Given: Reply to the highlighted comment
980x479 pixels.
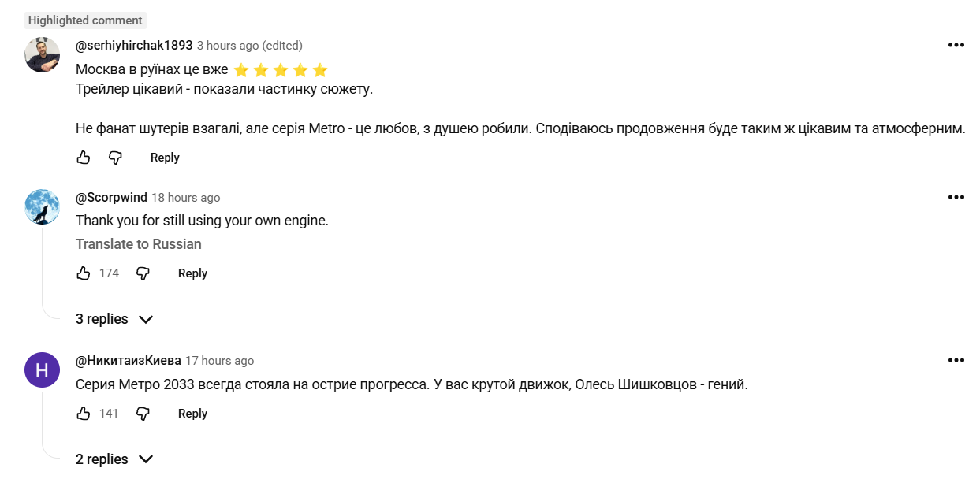Looking at the screenshot, I should point(164,158).
